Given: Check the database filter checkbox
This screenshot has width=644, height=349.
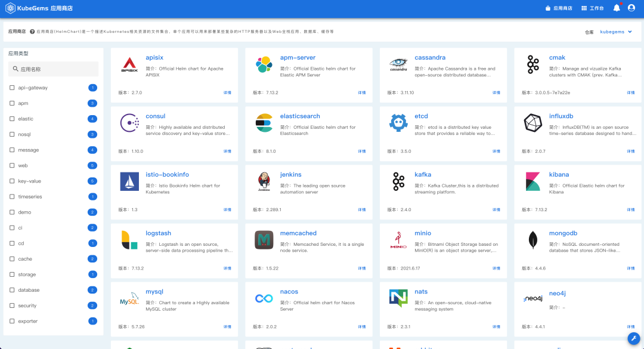Looking at the screenshot, I should point(12,290).
